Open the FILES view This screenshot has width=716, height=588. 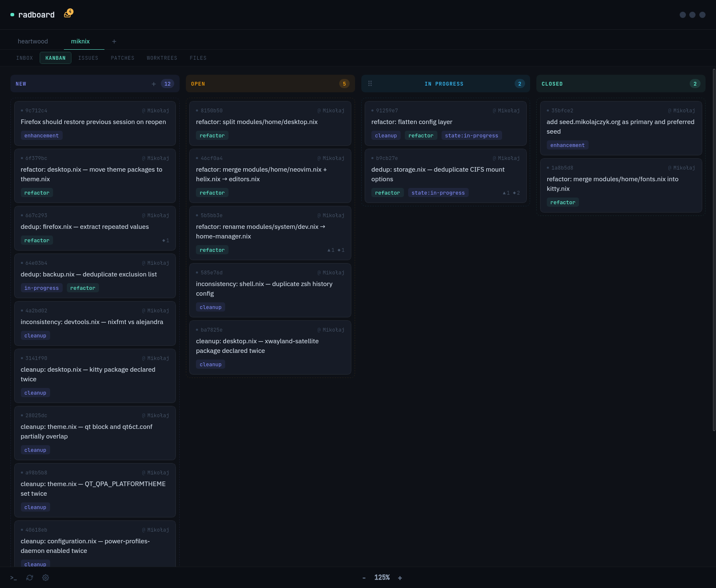(198, 58)
